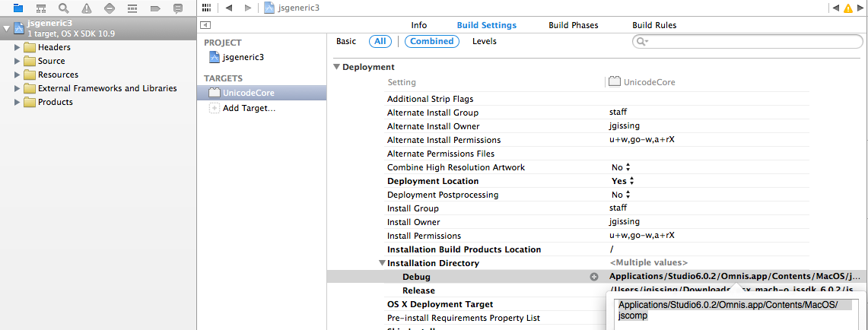
Task: Change the Deployment Location Yes popup
Action: pos(622,181)
